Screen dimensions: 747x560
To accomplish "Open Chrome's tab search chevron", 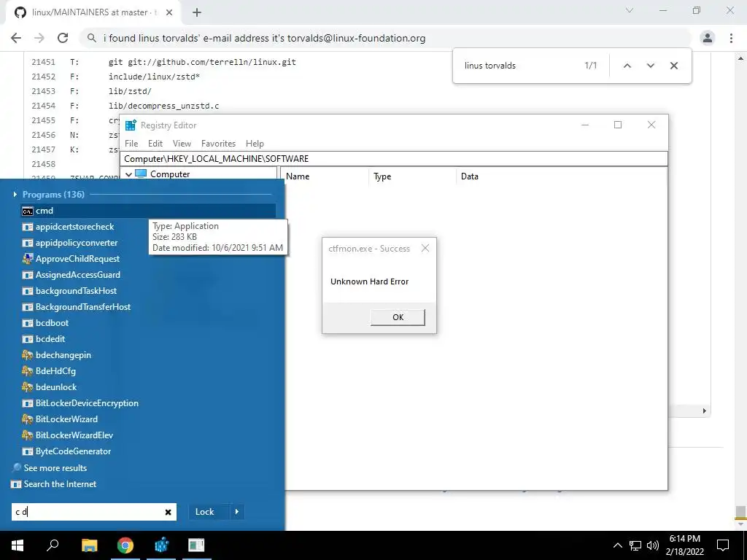I will 630,10.
